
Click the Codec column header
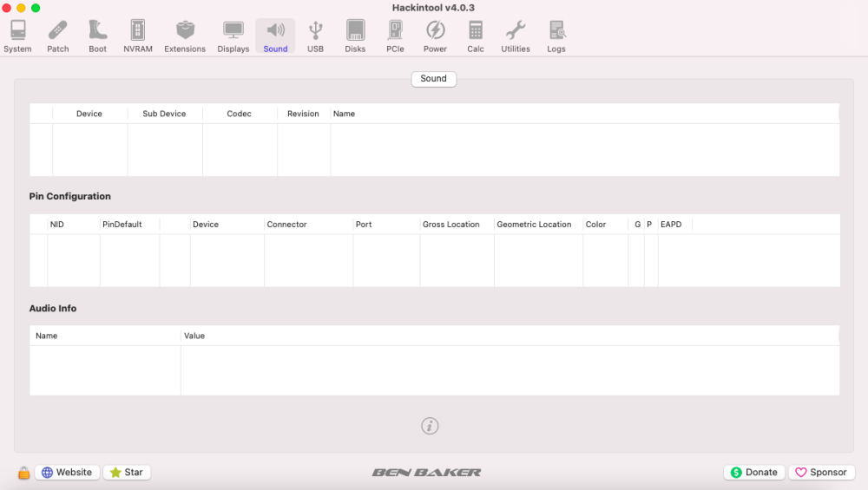coord(240,114)
